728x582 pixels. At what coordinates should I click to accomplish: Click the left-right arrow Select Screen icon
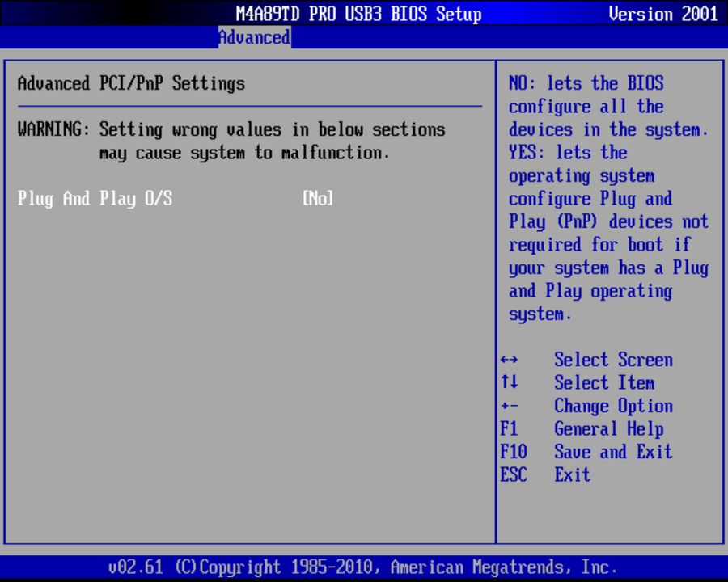507,359
